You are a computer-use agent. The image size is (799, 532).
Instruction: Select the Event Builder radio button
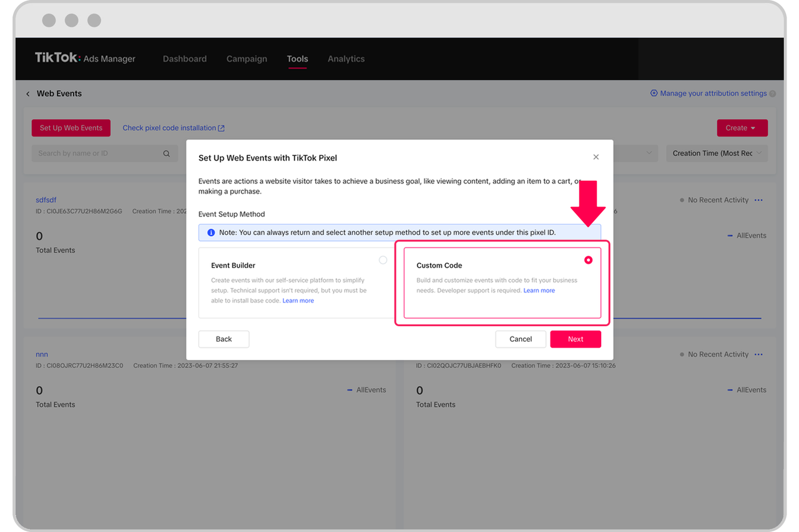click(x=383, y=260)
